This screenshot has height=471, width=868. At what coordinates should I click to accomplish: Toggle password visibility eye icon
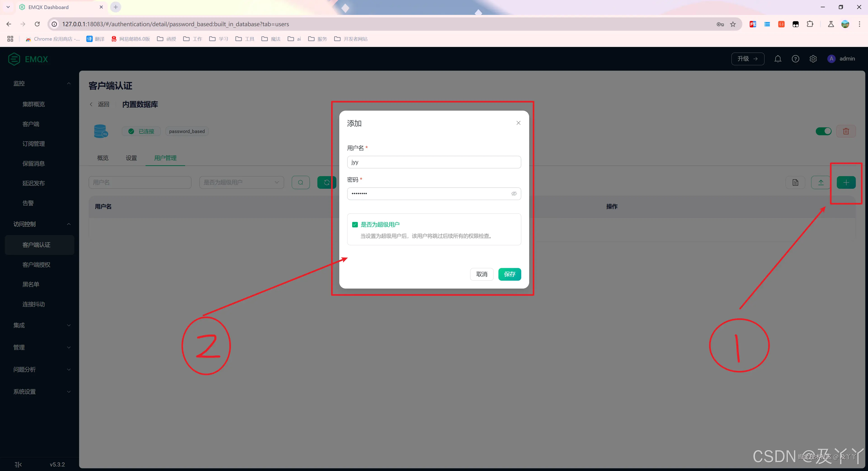[514, 194]
